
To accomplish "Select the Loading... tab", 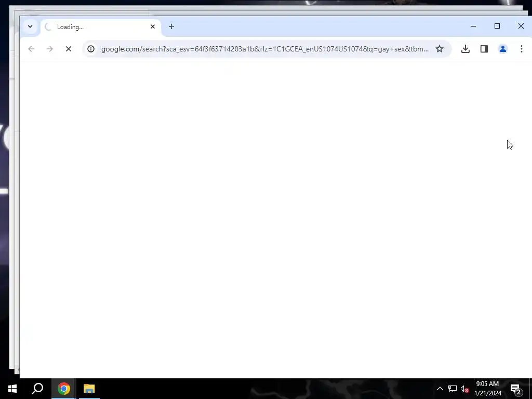I will click(101, 27).
